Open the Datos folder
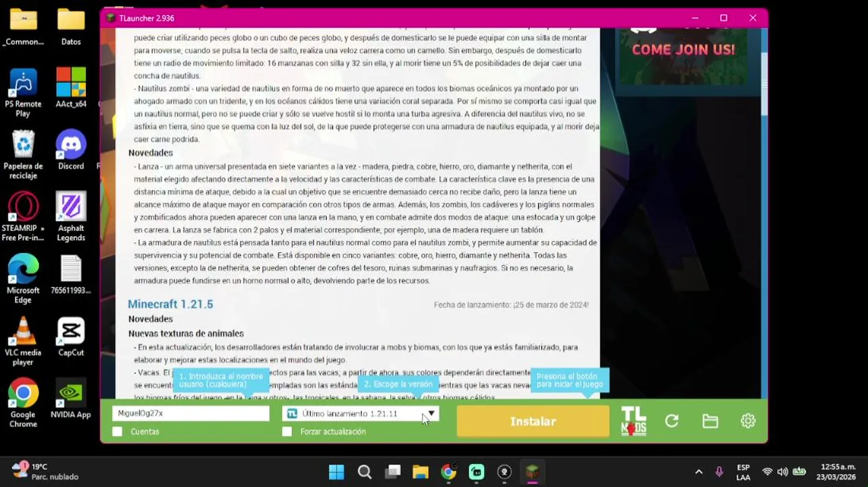Screen dimensions: 868x487 pos(71,26)
